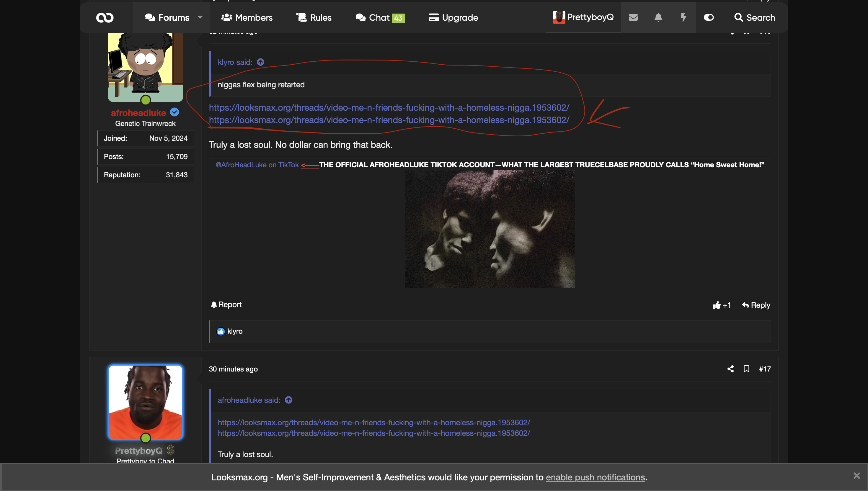Expand the Forums dropdown arrow
Screen dimensions: 868x491
point(200,17)
